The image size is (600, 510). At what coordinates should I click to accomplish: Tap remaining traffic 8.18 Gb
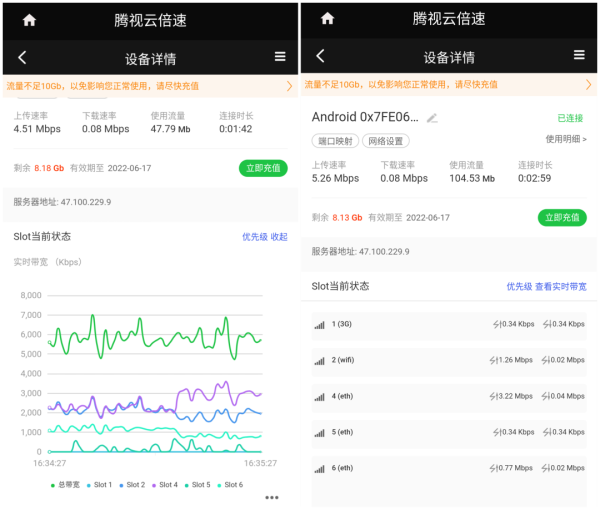click(49, 168)
